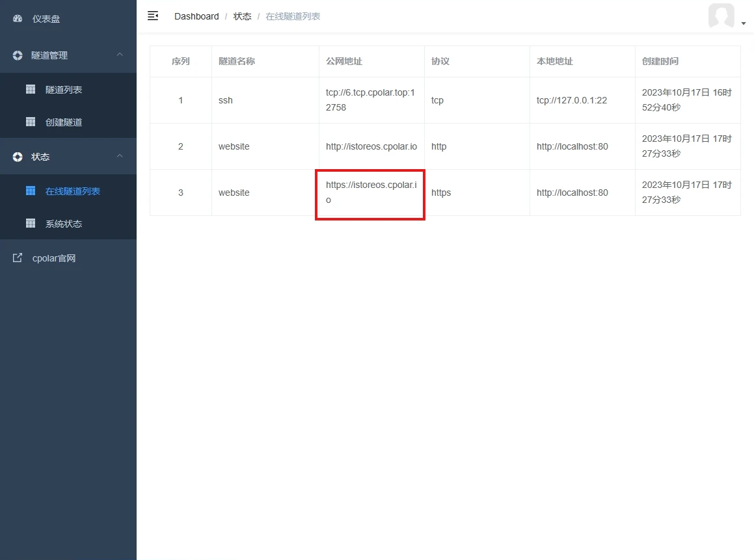Collapse the 隧道管理 section with its chevron

120,55
